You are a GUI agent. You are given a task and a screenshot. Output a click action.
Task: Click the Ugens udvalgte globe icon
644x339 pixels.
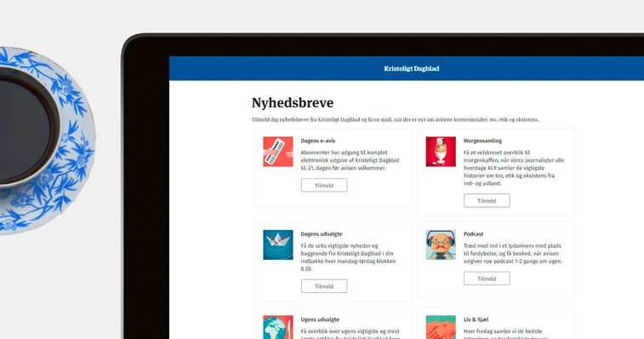click(x=278, y=327)
